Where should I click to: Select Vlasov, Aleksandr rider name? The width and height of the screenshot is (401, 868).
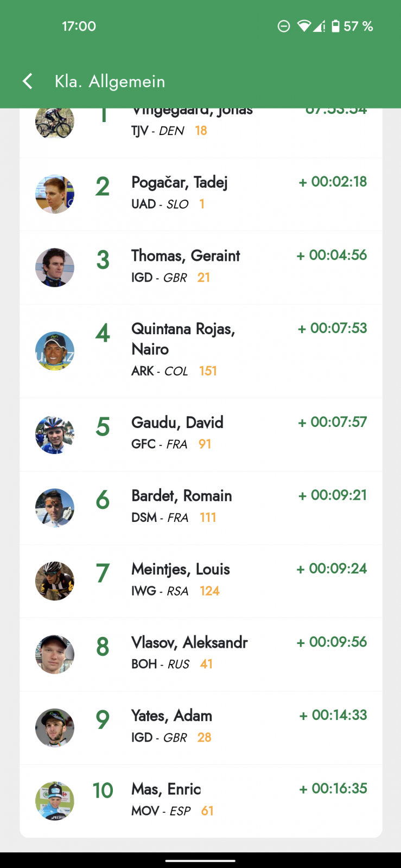tap(189, 642)
